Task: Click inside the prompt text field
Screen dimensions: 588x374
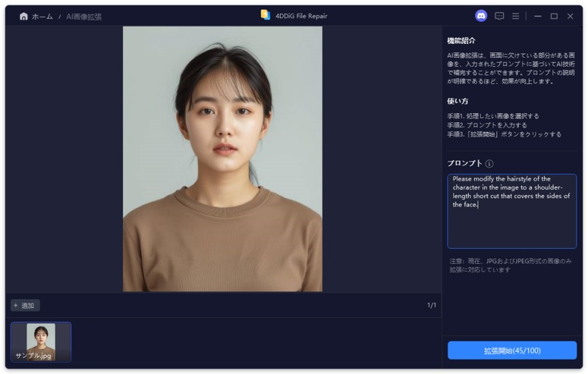Action: click(512, 212)
